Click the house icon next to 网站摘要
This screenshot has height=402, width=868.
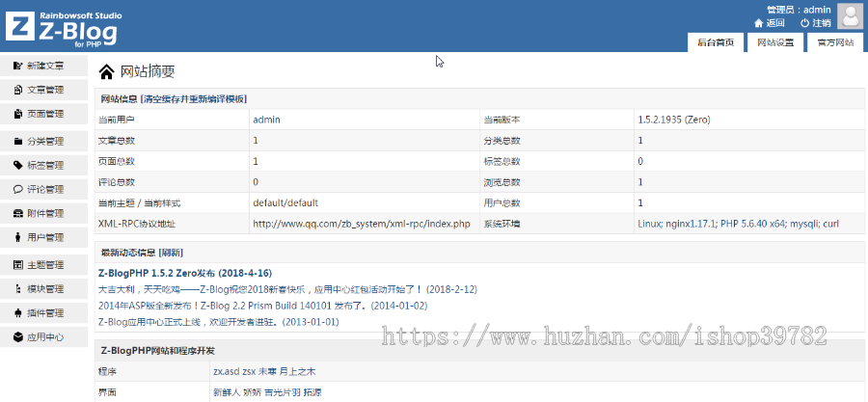[106, 71]
